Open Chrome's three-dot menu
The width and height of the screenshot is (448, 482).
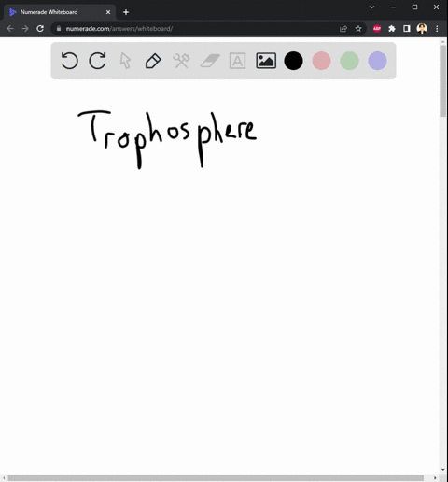pyautogui.click(x=437, y=29)
